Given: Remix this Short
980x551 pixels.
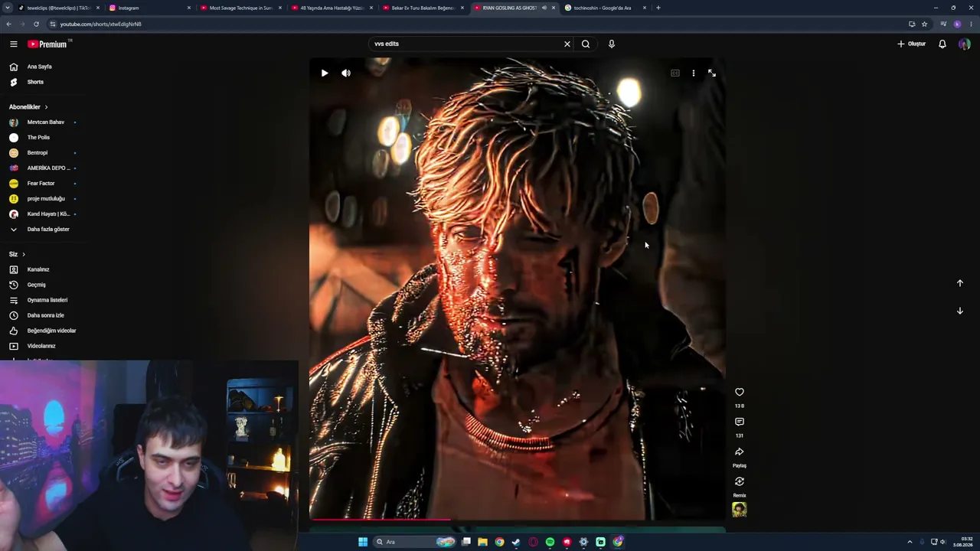Looking at the screenshot, I should tap(740, 481).
